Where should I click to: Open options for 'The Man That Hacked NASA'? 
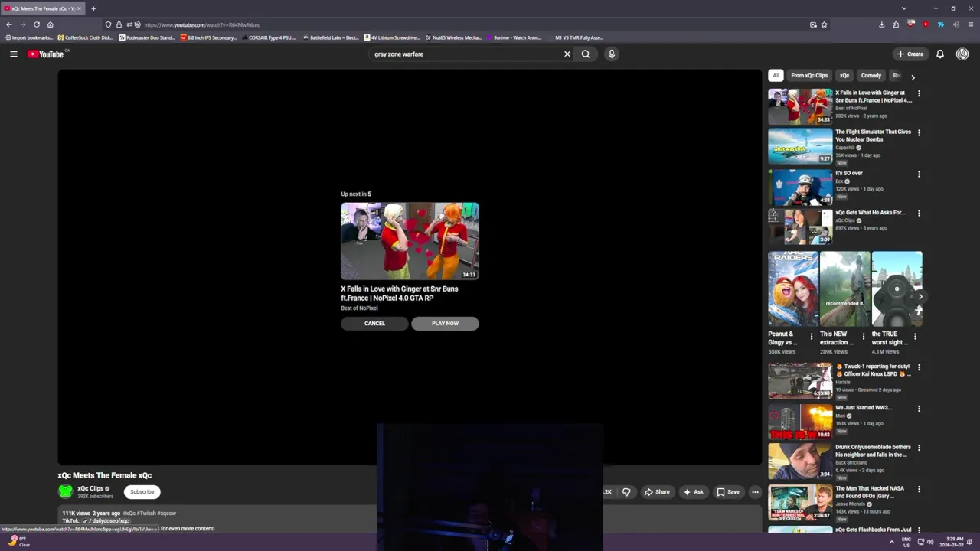coord(919,489)
